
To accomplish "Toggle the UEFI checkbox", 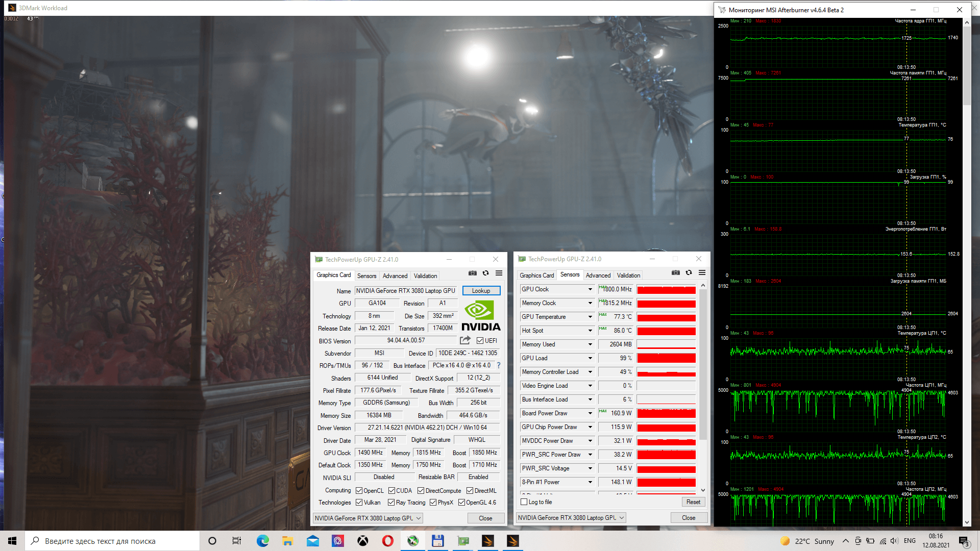I will [480, 341].
